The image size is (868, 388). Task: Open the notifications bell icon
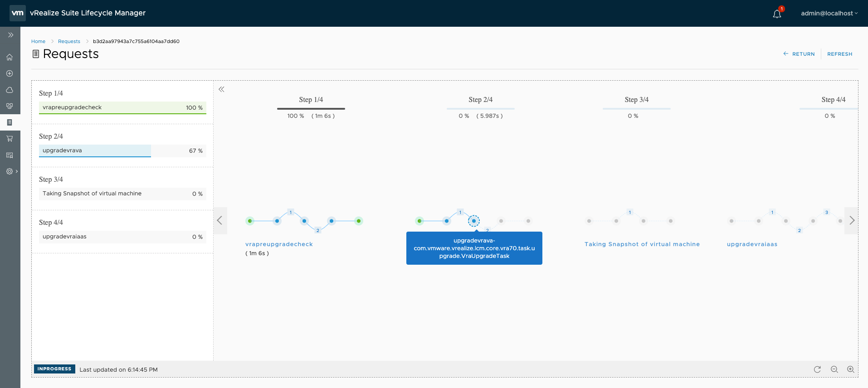click(777, 14)
